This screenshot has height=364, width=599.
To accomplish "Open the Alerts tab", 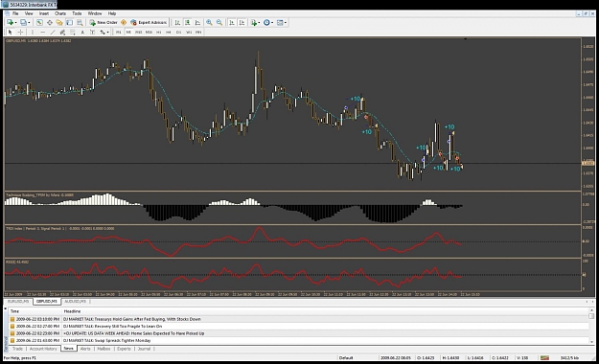I will click(85, 349).
